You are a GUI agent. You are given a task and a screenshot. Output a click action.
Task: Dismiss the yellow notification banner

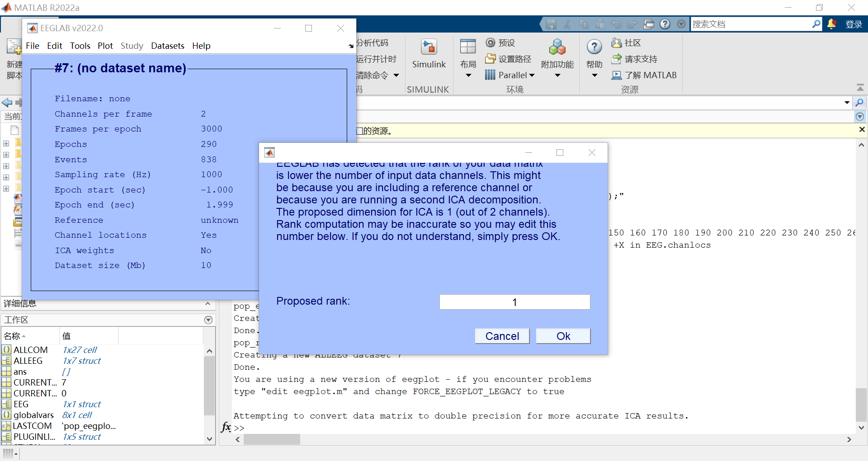(x=862, y=130)
